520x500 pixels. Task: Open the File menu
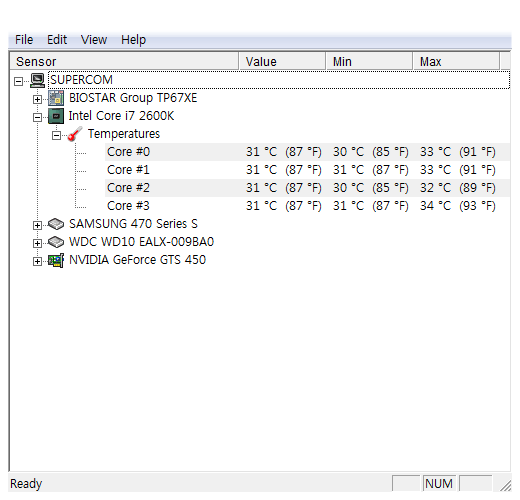(24, 40)
